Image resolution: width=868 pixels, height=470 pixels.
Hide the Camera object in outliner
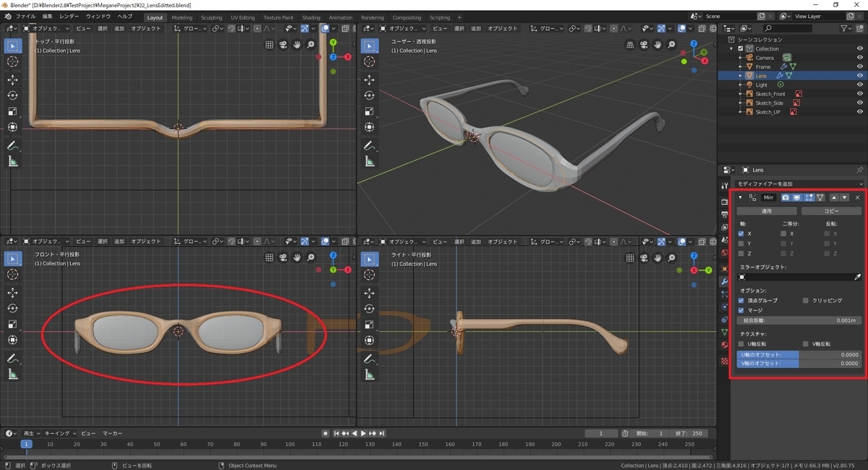coord(859,57)
